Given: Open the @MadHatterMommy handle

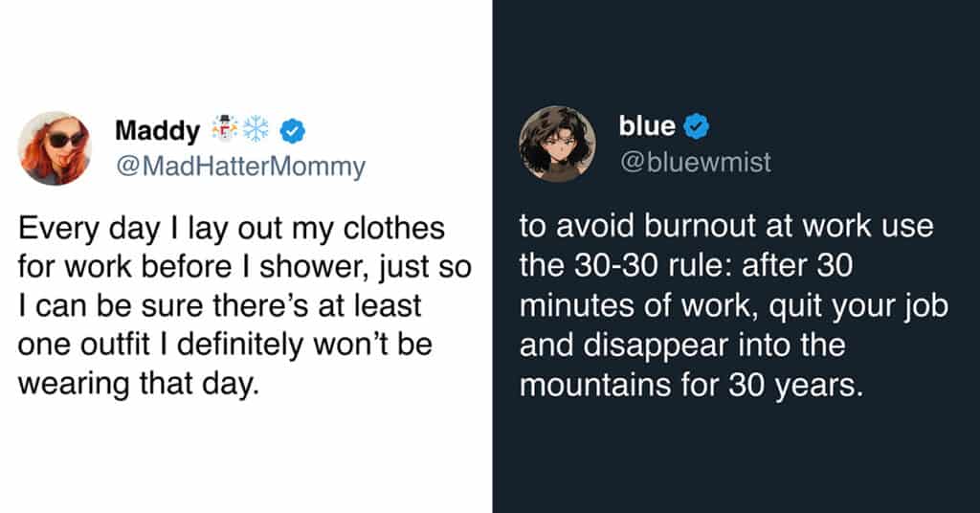Looking at the screenshot, I should 239,167.
